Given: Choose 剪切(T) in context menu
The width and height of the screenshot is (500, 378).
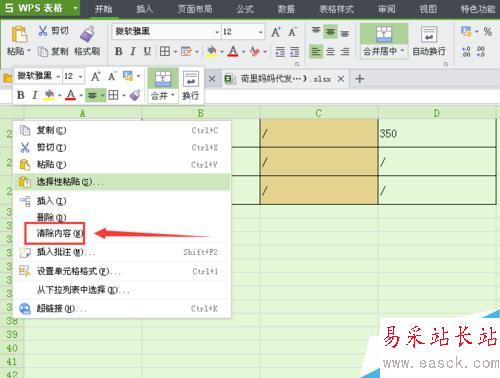Looking at the screenshot, I should click(122, 147).
